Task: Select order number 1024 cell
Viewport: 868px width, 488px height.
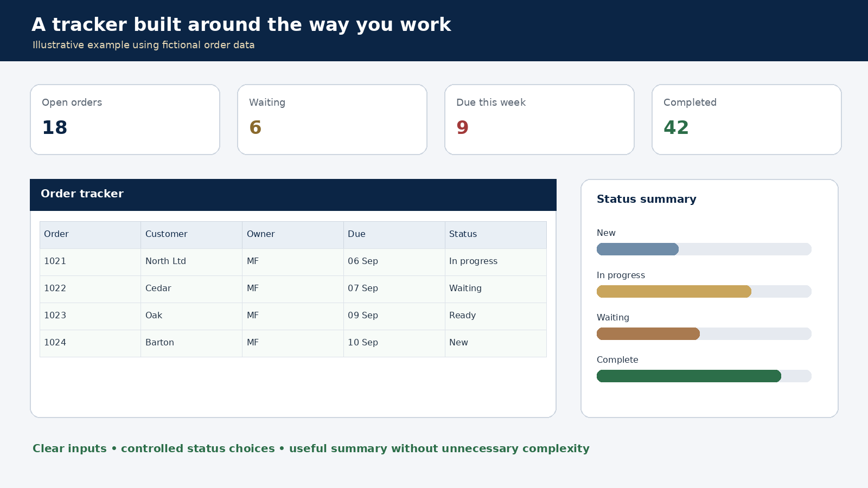Action: click(x=90, y=343)
